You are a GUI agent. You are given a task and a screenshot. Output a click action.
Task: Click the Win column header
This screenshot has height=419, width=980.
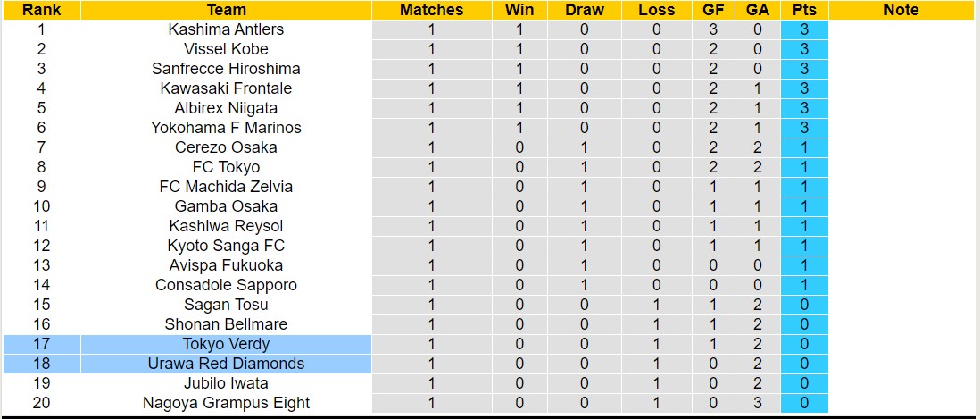(519, 10)
